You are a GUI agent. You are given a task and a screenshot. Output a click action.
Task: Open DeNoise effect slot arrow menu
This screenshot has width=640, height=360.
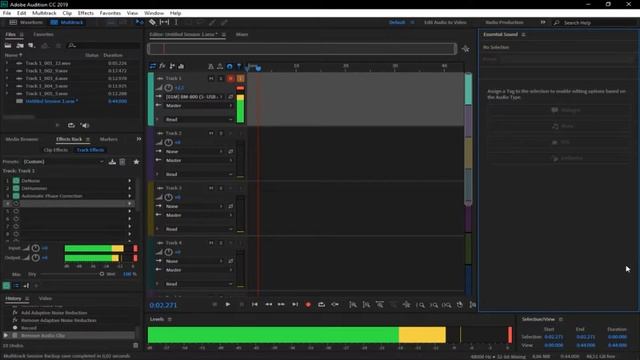tap(130, 180)
